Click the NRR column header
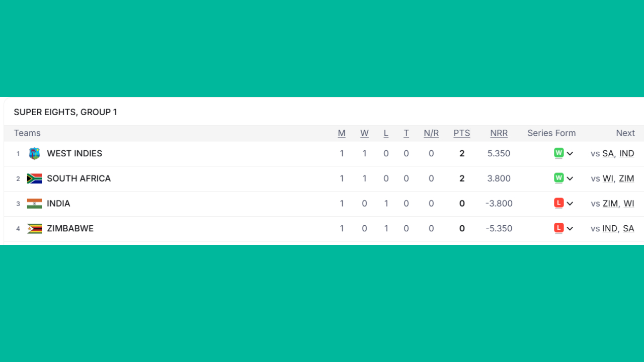The image size is (644, 362). tap(499, 133)
